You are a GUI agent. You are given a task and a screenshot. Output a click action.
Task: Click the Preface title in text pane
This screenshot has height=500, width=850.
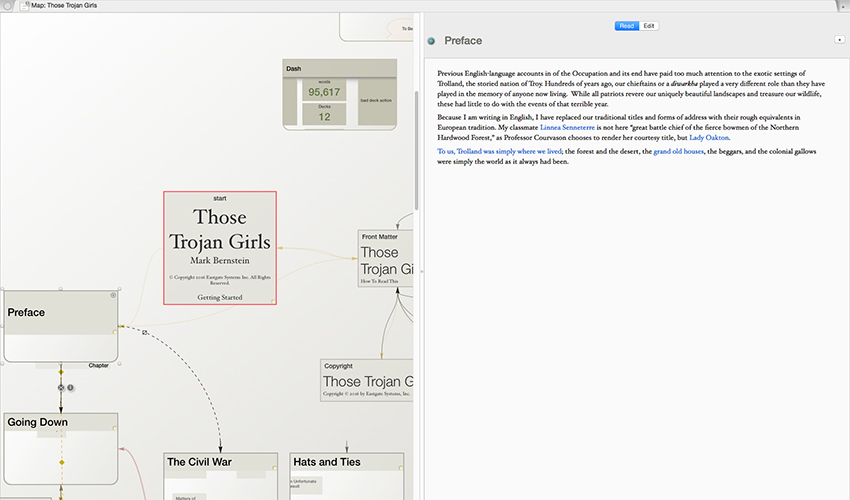[463, 41]
